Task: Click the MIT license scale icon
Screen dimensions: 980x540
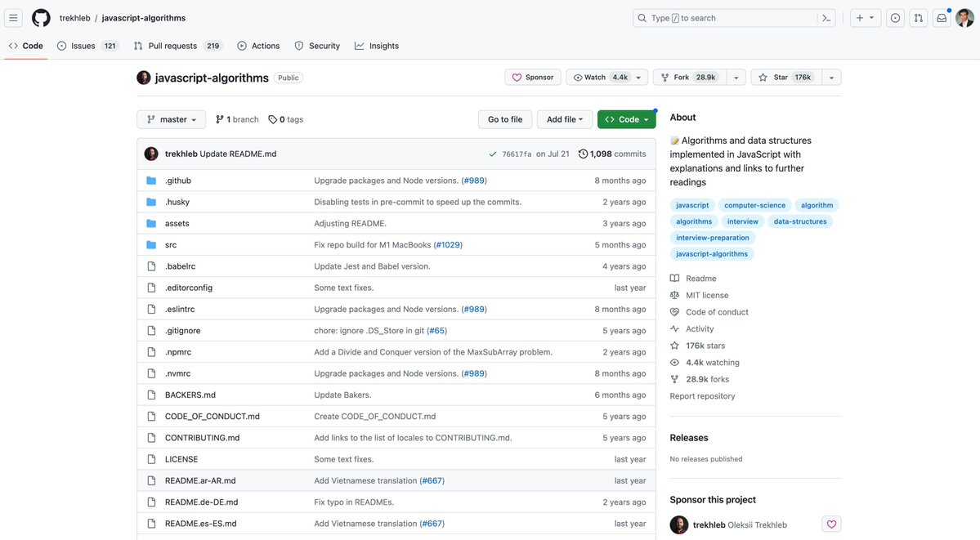Action: click(674, 295)
